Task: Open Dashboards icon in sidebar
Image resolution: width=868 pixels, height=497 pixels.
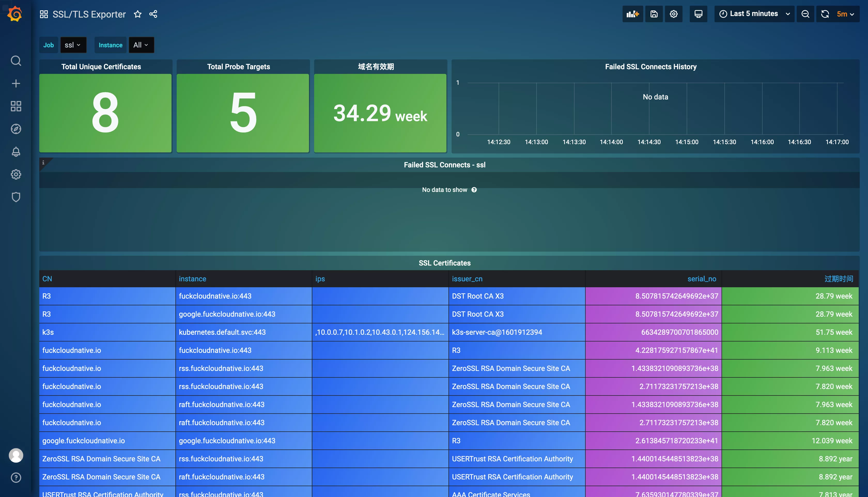Action: point(16,106)
